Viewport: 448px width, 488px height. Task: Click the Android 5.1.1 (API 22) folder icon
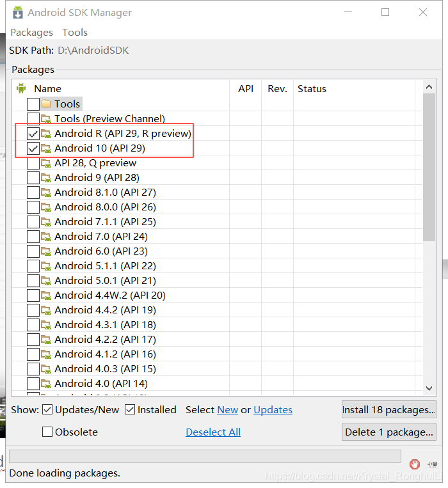[46, 266]
